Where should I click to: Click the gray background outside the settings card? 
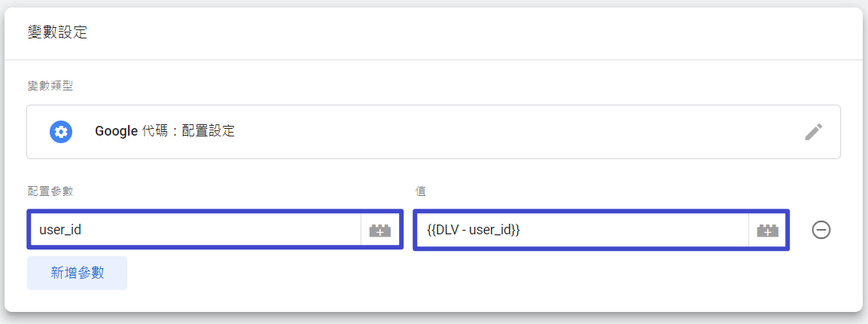point(434,319)
